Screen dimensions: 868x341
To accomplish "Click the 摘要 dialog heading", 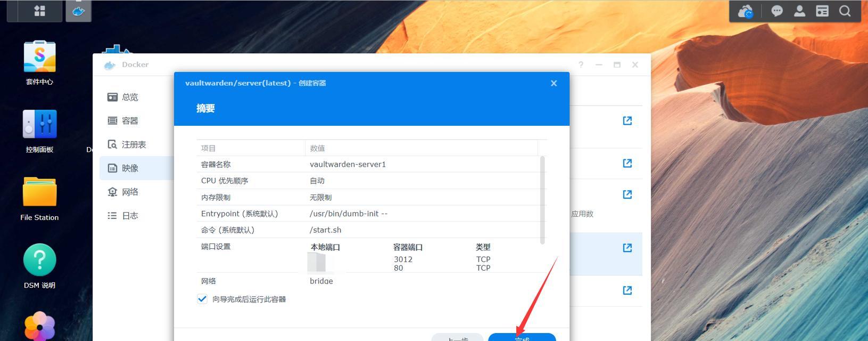I will [205, 108].
